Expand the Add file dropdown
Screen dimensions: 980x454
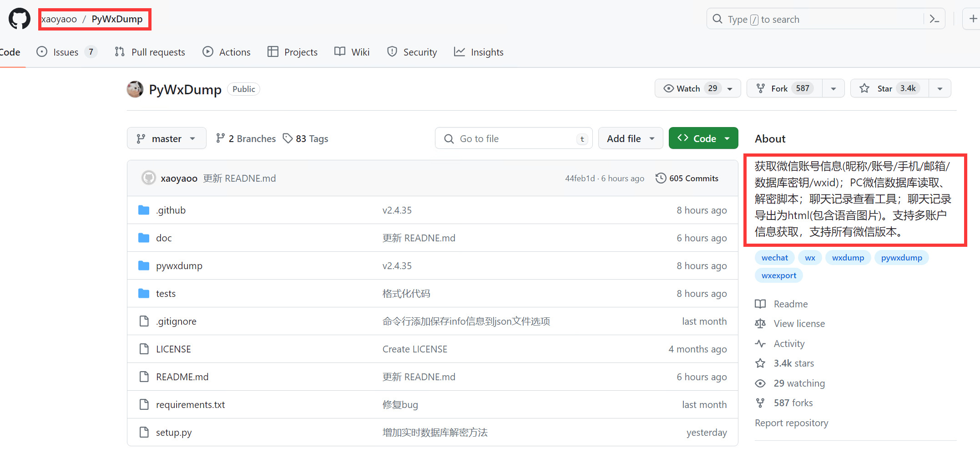coord(631,138)
